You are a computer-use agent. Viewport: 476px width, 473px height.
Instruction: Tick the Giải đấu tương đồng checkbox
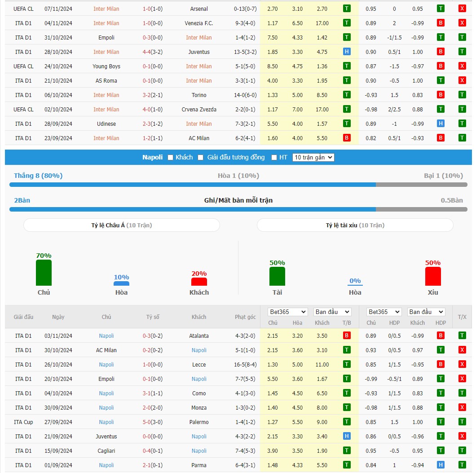pos(200,157)
